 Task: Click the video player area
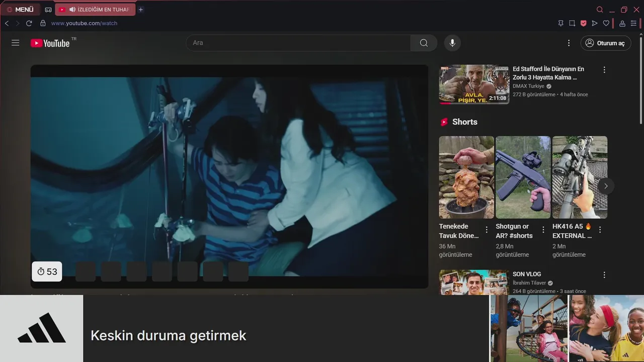coord(229,176)
